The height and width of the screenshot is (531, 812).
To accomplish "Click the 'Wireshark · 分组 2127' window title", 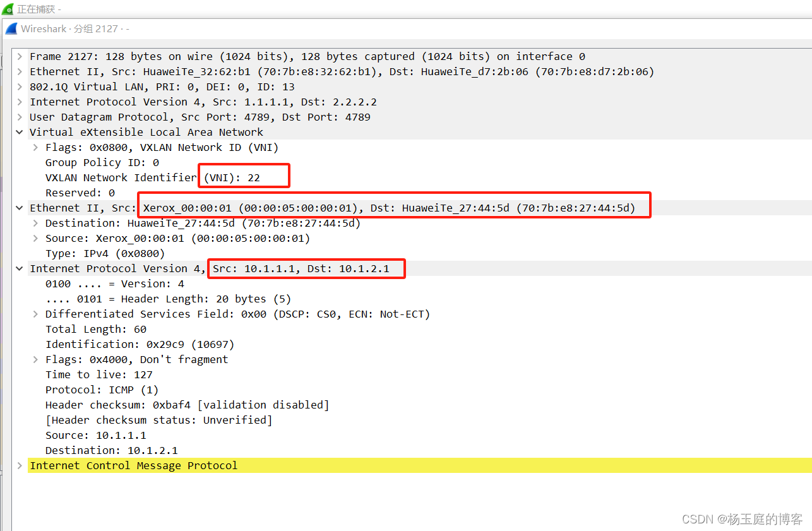I will pos(75,29).
